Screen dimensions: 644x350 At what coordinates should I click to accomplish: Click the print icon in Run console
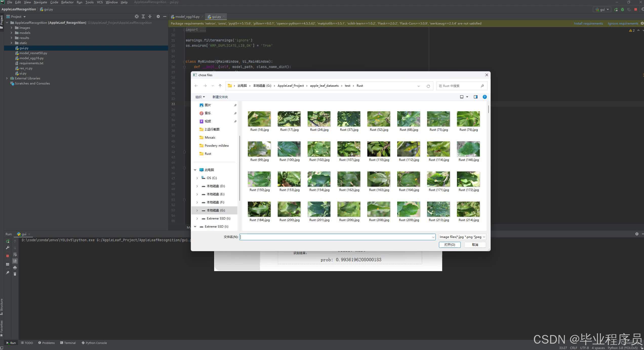tap(15, 268)
